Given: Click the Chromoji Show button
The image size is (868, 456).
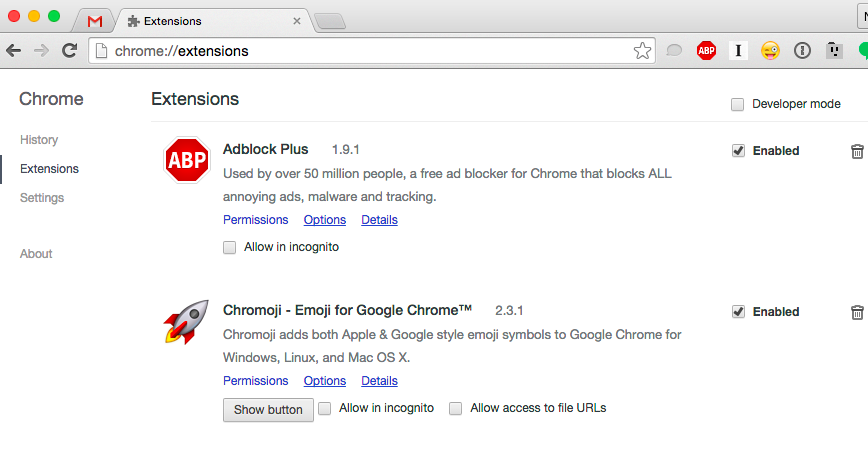Looking at the screenshot, I should coord(268,409).
